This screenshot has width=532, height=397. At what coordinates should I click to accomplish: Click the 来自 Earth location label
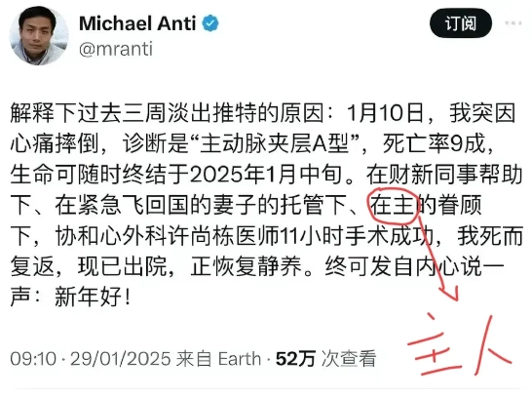(x=219, y=359)
